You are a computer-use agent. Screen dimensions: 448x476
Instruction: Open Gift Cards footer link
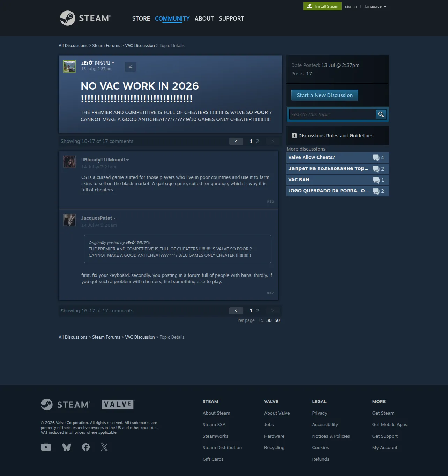tap(213, 459)
